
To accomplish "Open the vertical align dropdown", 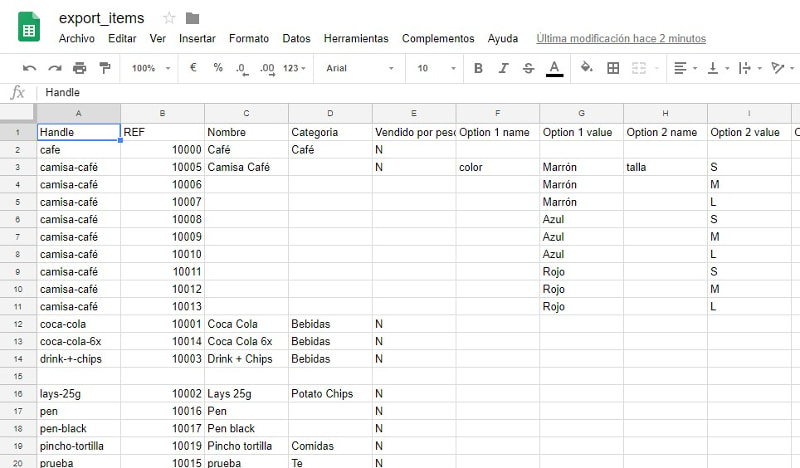I will click(718, 68).
